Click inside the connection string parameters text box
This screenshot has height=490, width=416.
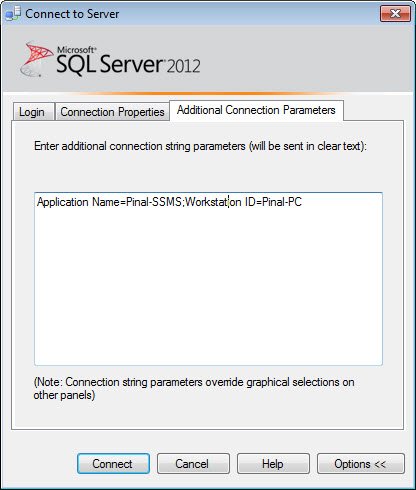pyautogui.click(x=208, y=279)
